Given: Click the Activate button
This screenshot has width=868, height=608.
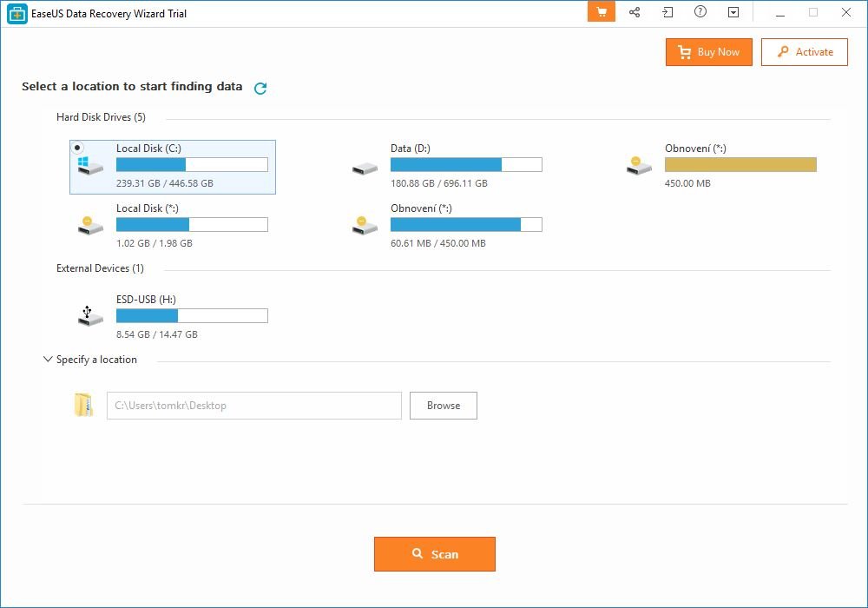Looking at the screenshot, I should (x=804, y=52).
